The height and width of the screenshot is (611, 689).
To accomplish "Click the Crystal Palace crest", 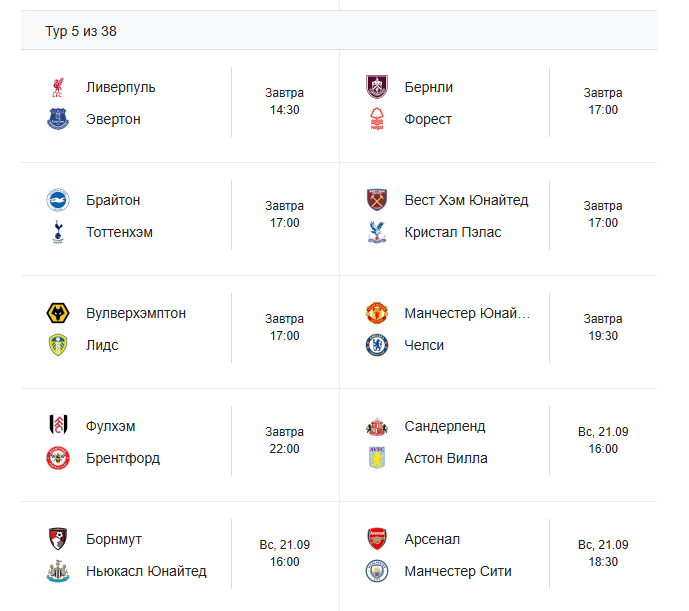I will click(376, 232).
